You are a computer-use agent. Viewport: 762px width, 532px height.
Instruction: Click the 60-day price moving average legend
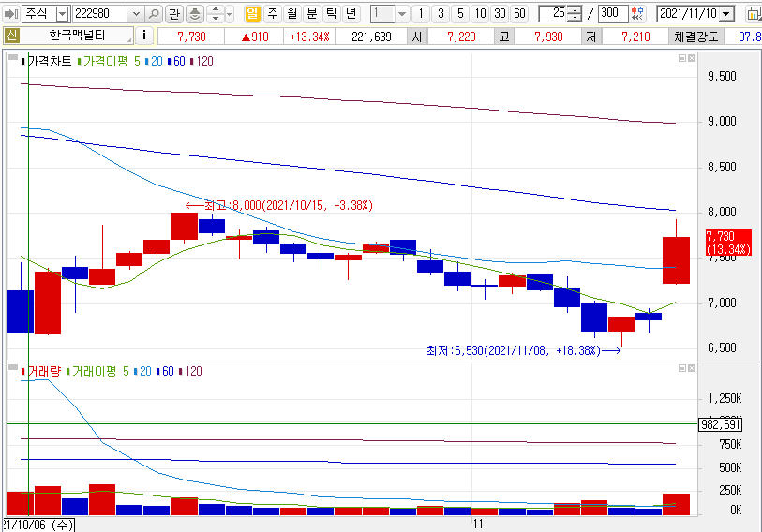tap(177, 61)
